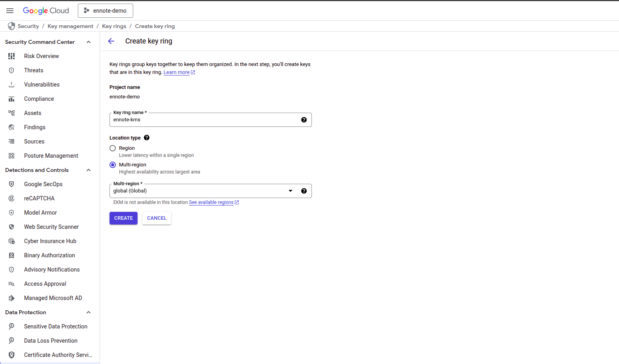Collapse the Detections and Controls section
The height and width of the screenshot is (364, 619).
(x=89, y=170)
